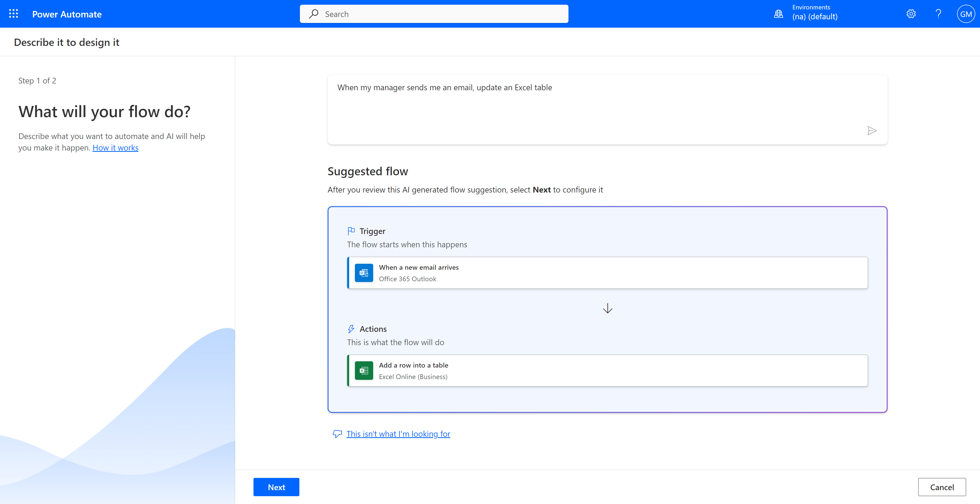Click the Environments globe icon
980x504 pixels.
778,14
